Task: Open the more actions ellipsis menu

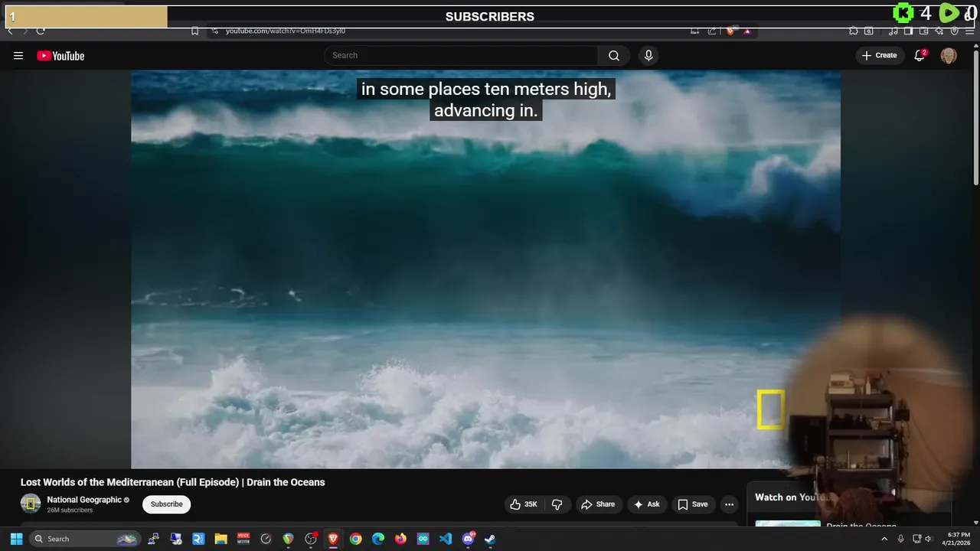Action: [729, 504]
